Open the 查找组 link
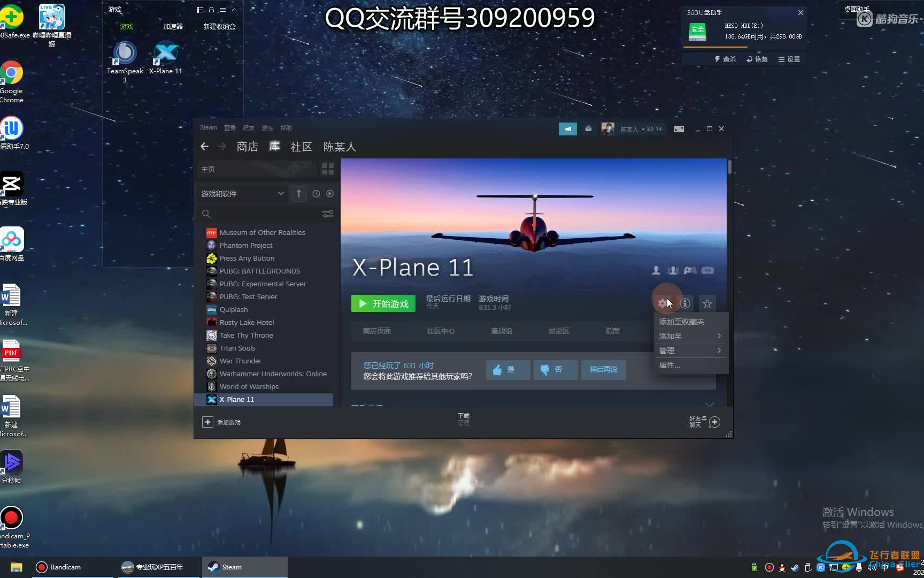The width and height of the screenshot is (924, 578). click(x=502, y=331)
